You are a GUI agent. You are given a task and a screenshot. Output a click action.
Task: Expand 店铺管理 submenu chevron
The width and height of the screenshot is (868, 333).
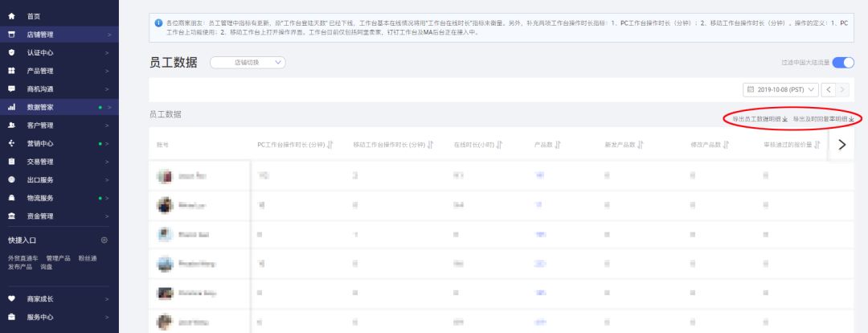point(109,35)
